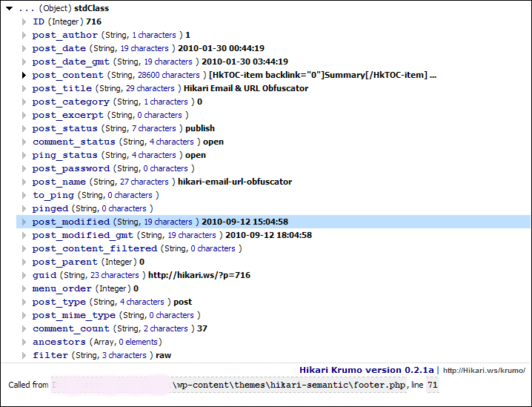Click the value '2010-09-12 15:04:58'

pyautogui.click(x=245, y=222)
